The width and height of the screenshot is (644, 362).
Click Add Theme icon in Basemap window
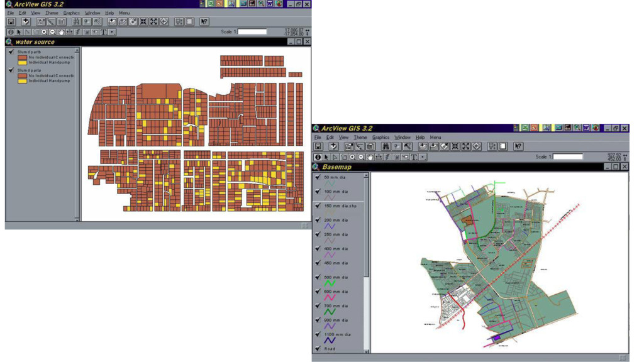(x=333, y=146)
